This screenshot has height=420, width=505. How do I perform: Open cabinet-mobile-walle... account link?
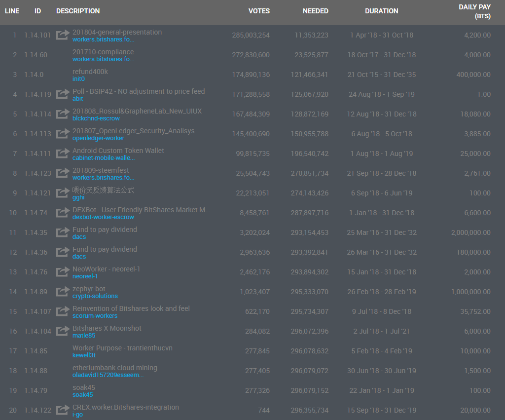pyautogui.click(x=104, y=157)
